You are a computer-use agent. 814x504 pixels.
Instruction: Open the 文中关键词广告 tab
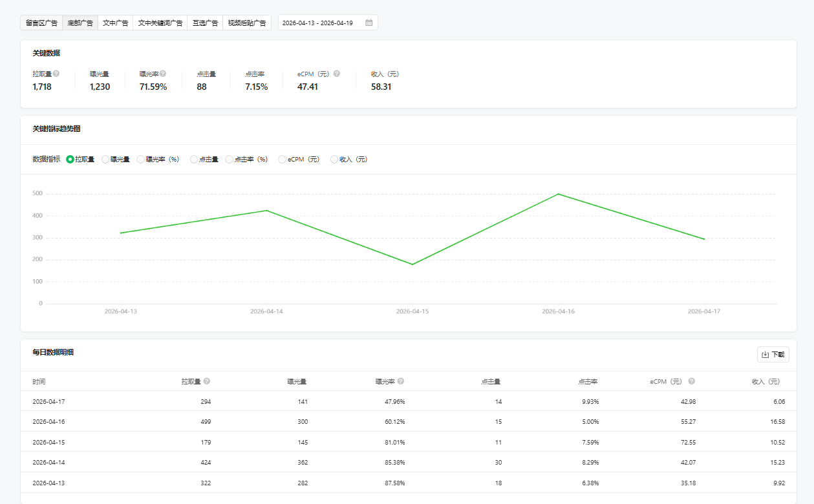160,23
